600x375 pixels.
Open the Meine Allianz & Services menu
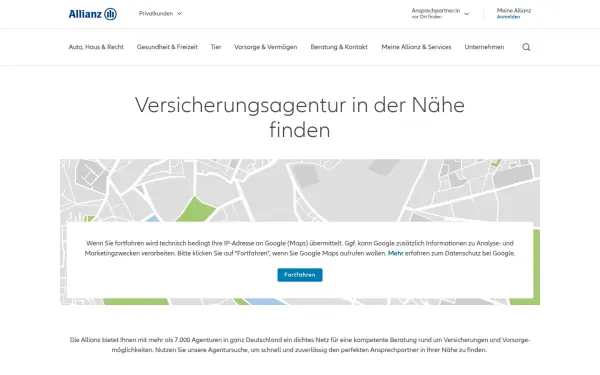coord(416,47)
